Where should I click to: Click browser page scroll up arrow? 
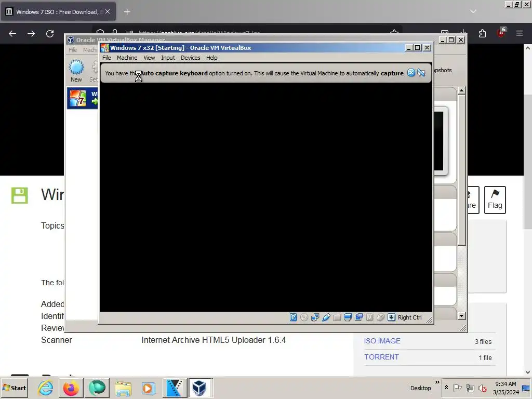pos(528,48)
